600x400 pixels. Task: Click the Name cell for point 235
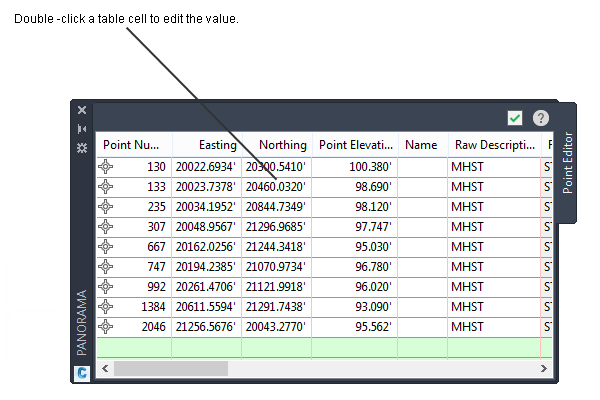pos(422,207)
